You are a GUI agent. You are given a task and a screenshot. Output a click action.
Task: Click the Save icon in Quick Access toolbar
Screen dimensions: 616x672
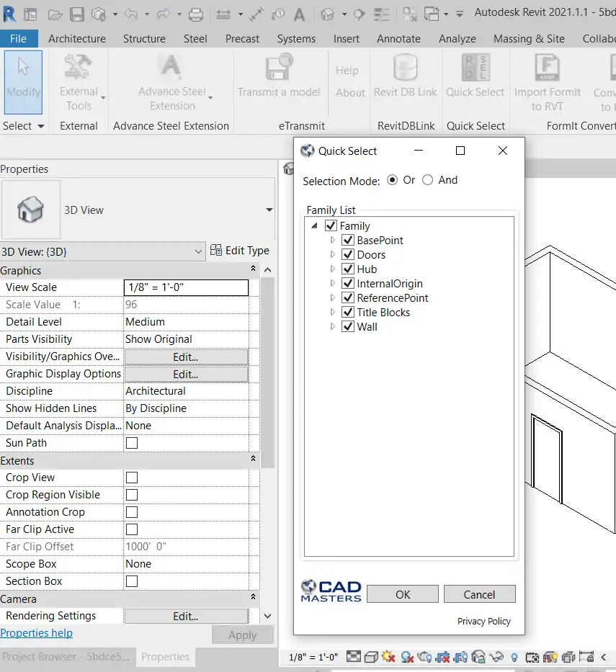point(76,13)
